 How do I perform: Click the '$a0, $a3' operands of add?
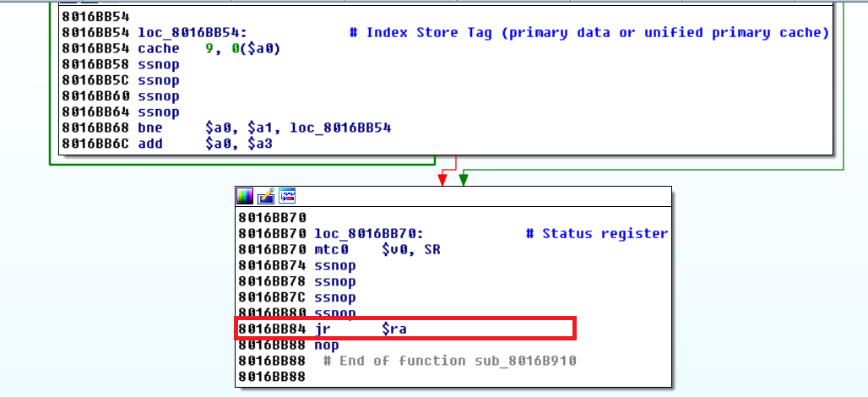239,144
